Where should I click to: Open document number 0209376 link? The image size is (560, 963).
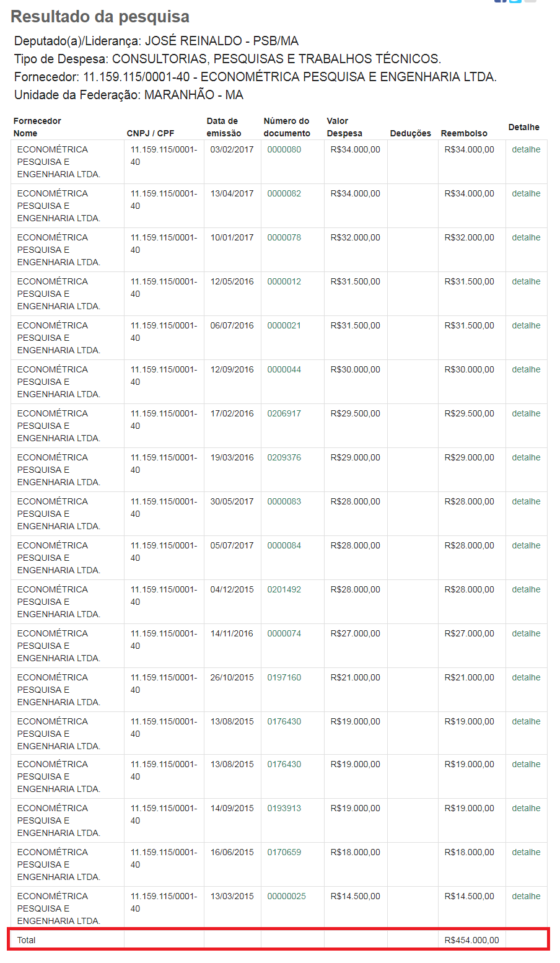tap(284, 457)
